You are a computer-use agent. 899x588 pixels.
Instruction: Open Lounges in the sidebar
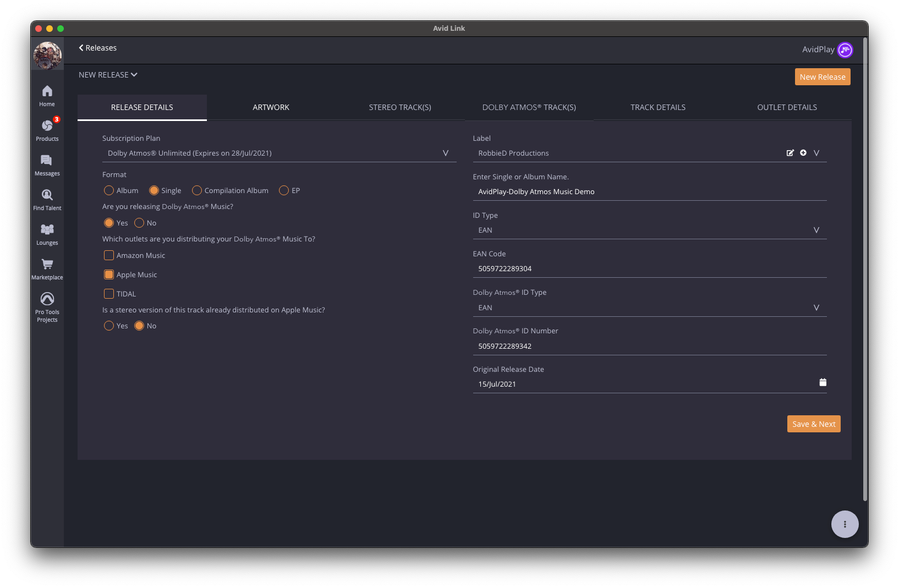coord(47,234)
